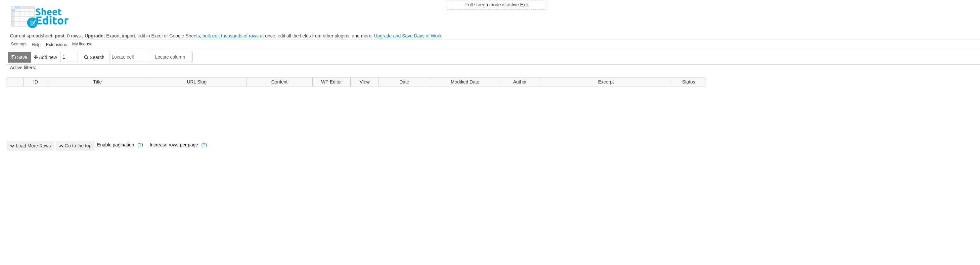980x265 pixels.
Task: Open help tooltip beside Enable pagination
Action: 140,145
